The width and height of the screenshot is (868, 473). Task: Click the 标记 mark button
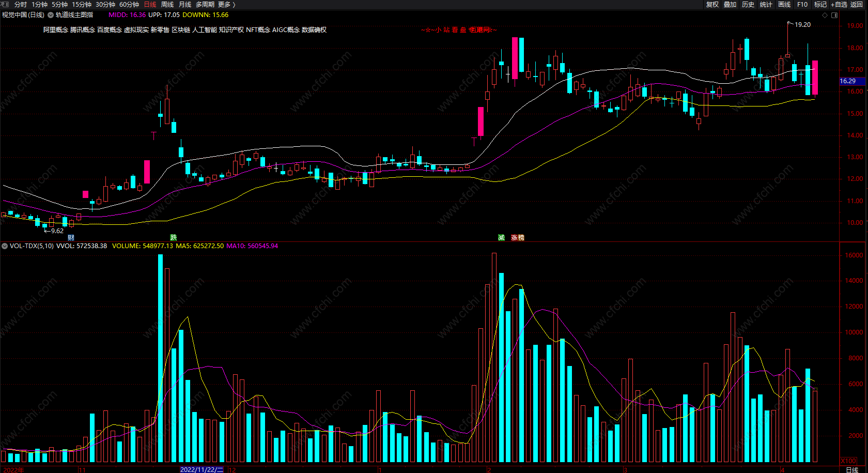[x=820, y=4]
